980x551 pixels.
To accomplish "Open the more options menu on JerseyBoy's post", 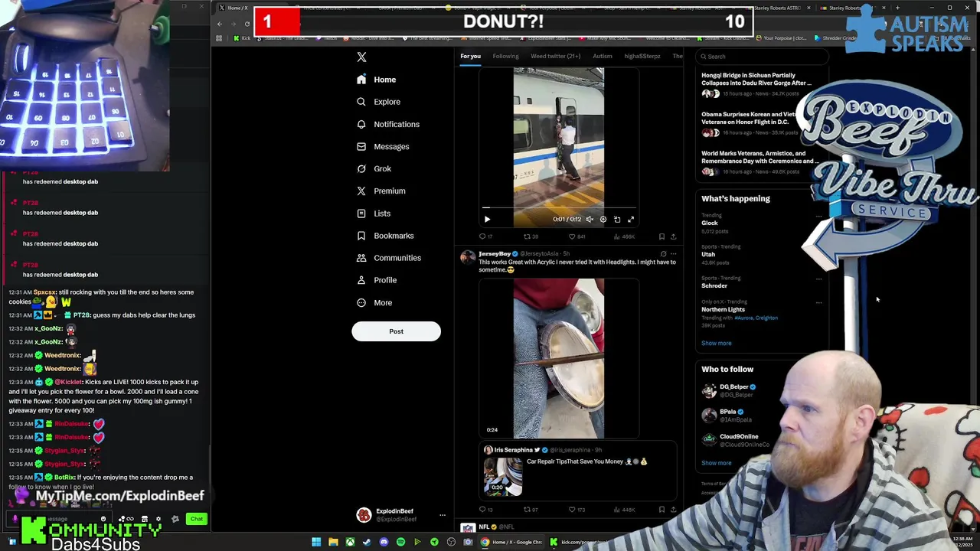I will 674,253.
